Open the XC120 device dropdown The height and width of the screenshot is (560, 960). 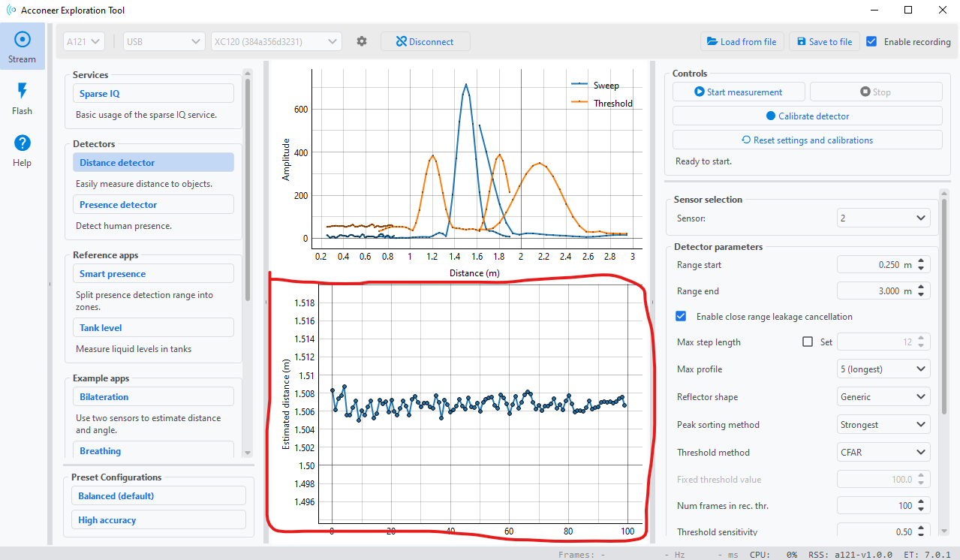pyautogui.click(x=276, y=41)
